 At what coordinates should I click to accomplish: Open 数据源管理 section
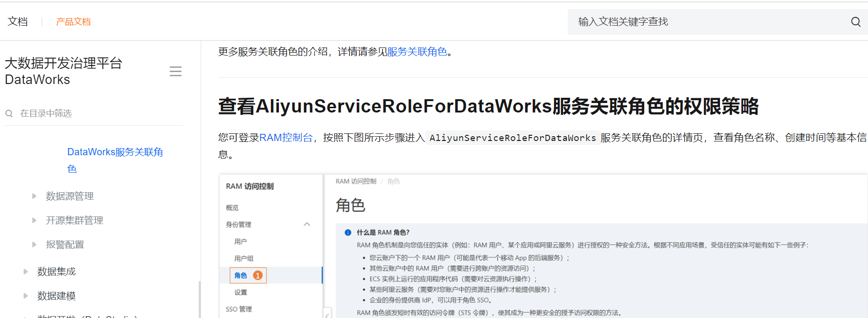coord(70,196)
